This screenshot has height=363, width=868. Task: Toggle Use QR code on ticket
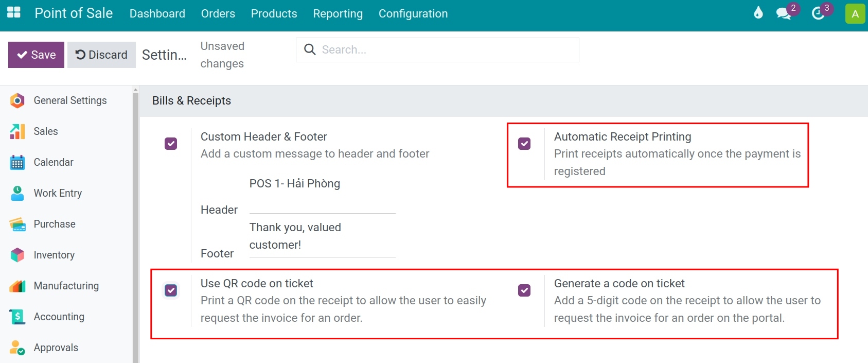171,290
